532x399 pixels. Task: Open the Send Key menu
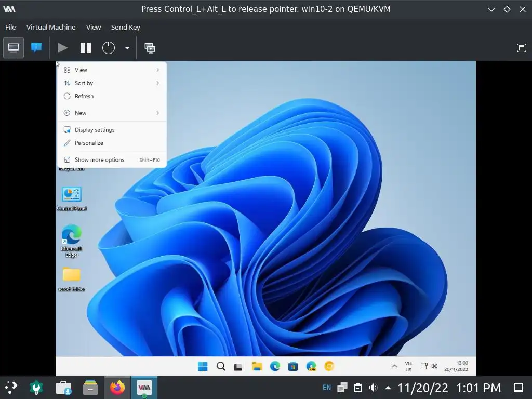[126, 27]
